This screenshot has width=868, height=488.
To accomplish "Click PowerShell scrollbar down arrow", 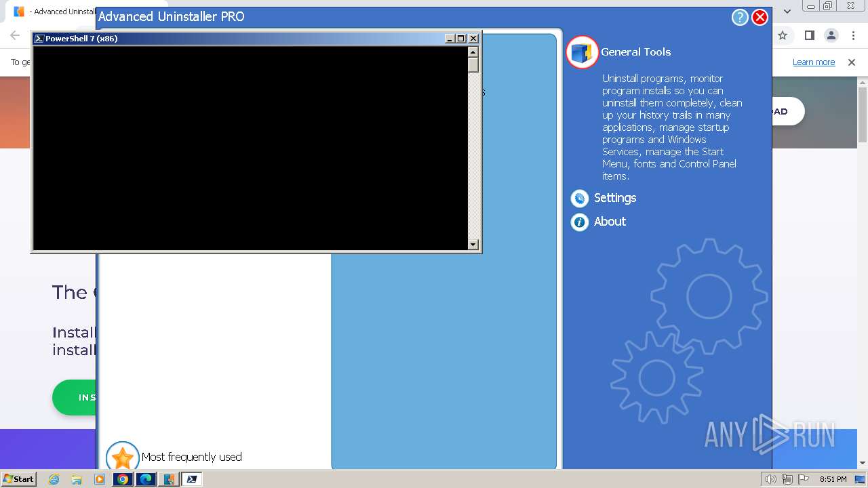I will point(473,245).
